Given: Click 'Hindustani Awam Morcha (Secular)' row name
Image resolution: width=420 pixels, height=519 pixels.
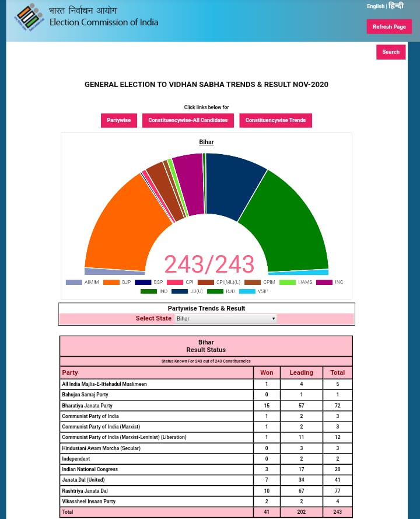Looking at the screenshot, I should tap(101, 448).
